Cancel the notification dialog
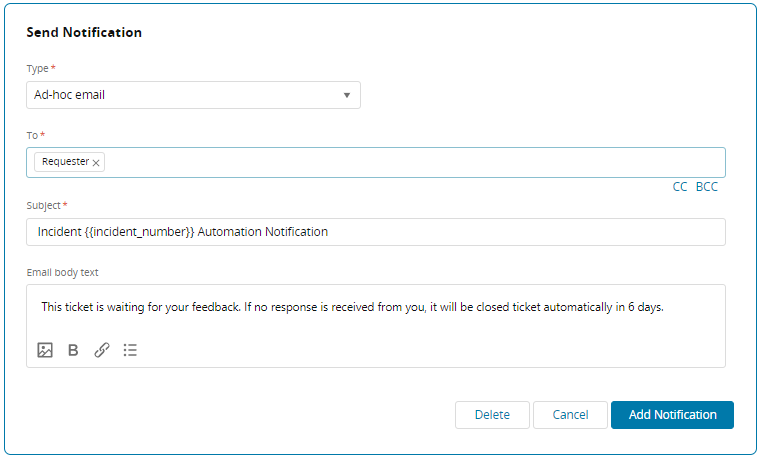Screen dimensions: 760x457 tap(570, 415)
